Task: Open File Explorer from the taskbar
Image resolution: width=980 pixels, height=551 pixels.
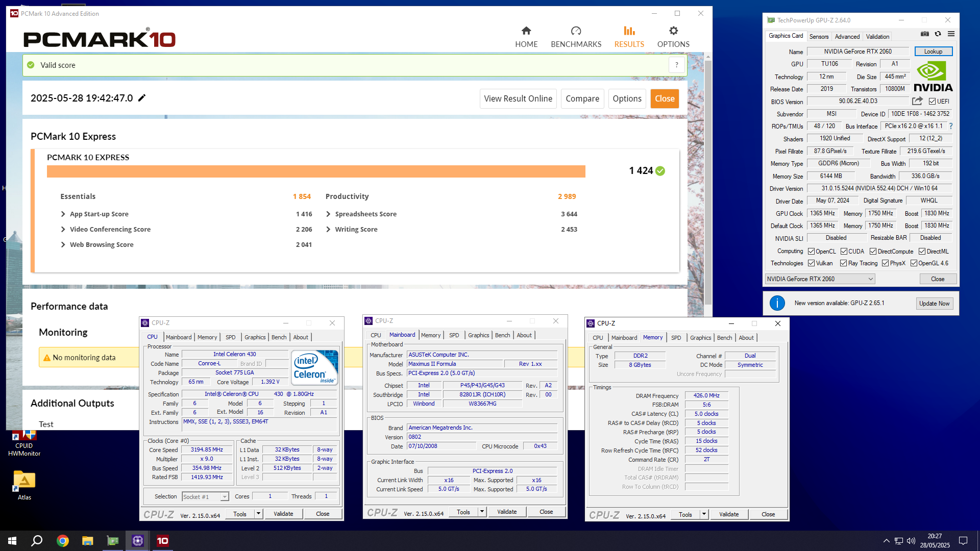Action: tap(87, 541)
